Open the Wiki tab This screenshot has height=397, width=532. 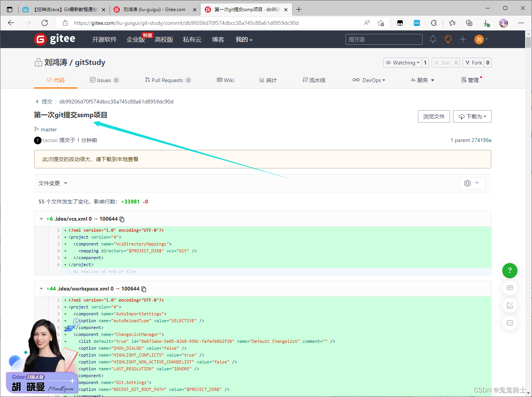[x=225, y=80]
